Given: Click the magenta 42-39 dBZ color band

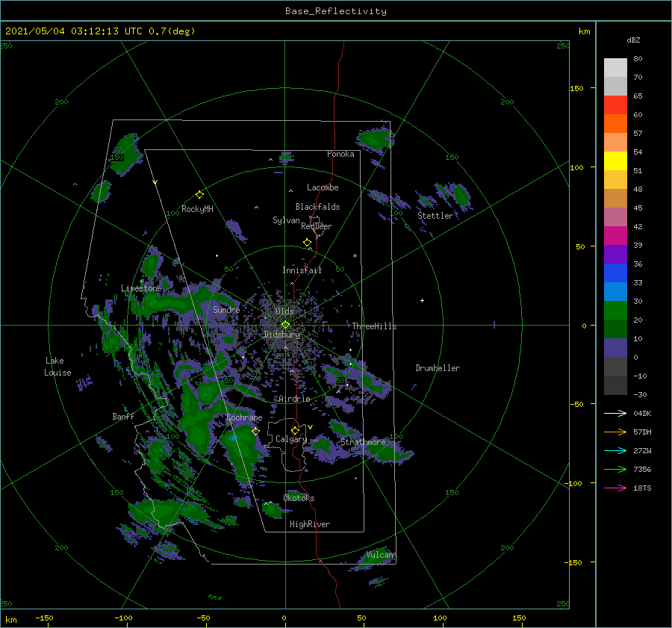Looking at the screenshot, I should coord(615,236).
